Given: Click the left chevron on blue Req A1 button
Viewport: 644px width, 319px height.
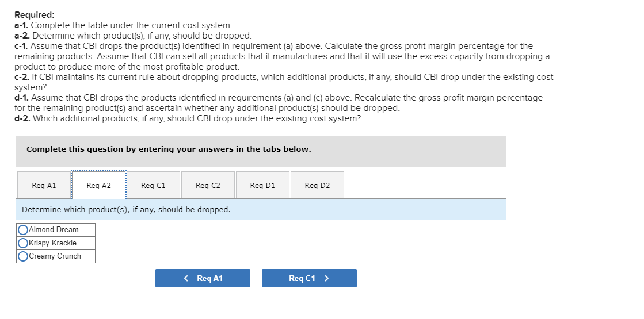Looking at the screenshot, I should coord(186,278).
